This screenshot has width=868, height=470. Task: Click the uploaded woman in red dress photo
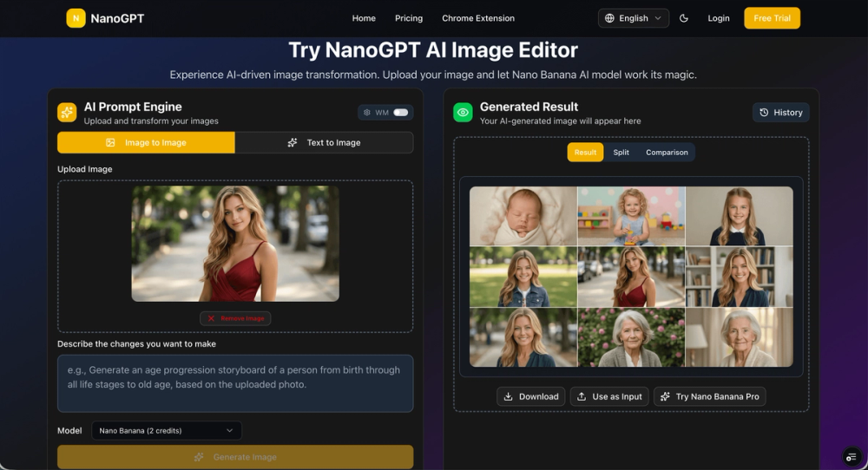click(235, 244)
